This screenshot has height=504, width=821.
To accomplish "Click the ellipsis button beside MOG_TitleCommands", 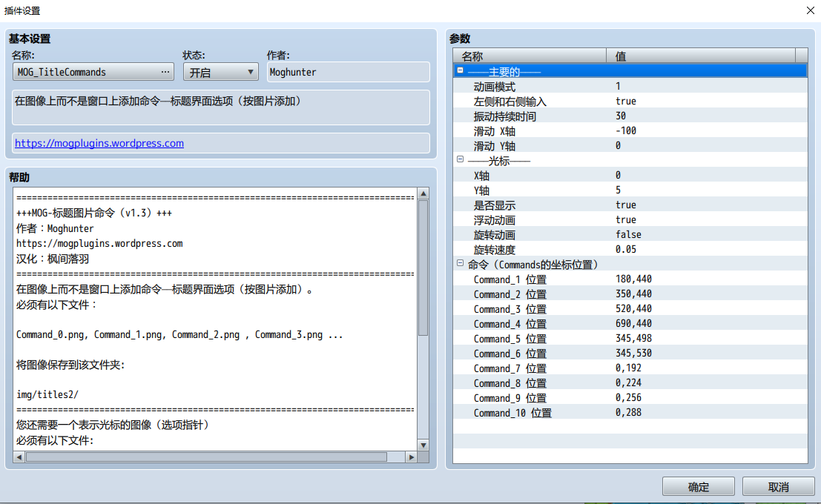I will coord(165,72).
